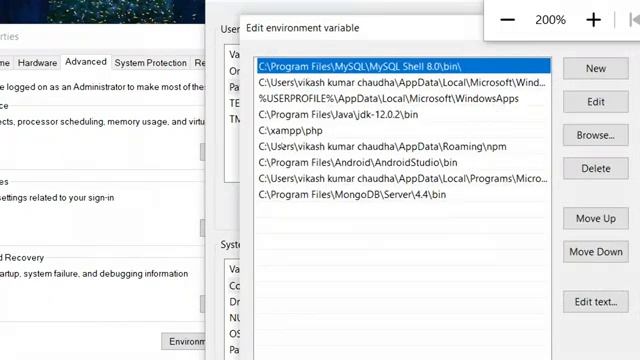
Task: Select the Java\jdk-12.0.2\bin path entry
Action: point(403,115)
